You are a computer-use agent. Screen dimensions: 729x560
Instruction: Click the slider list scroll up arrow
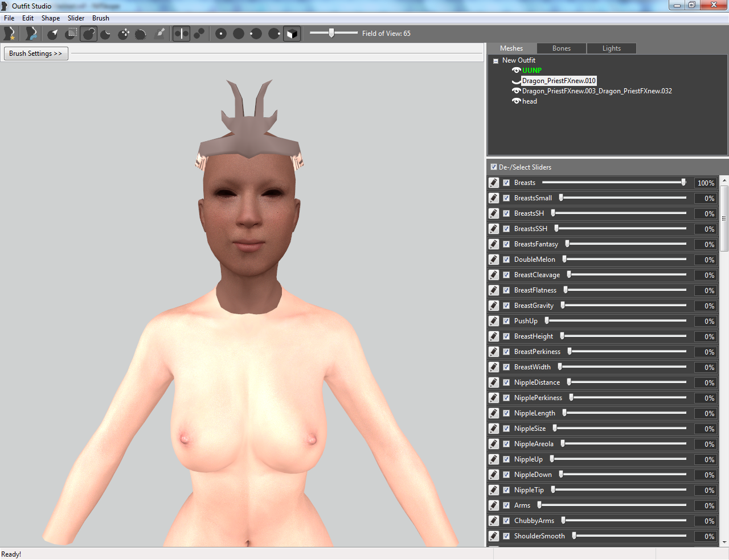[724, 180]
